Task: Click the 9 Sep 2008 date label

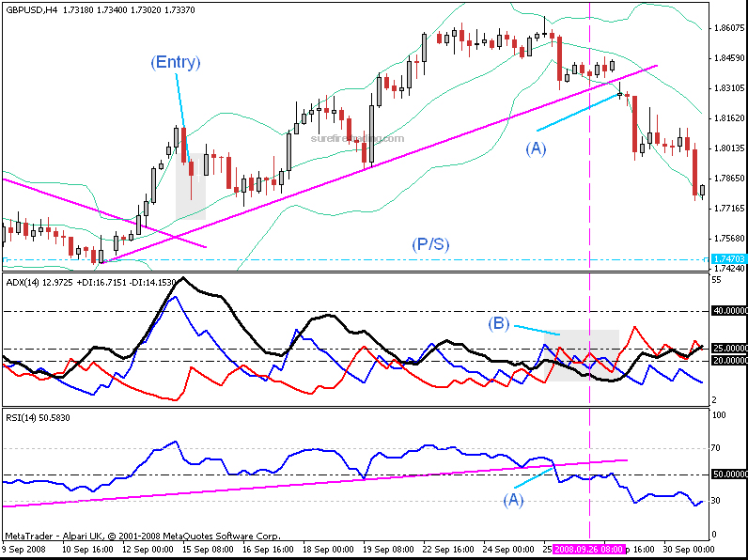Action: pos(23,549)
